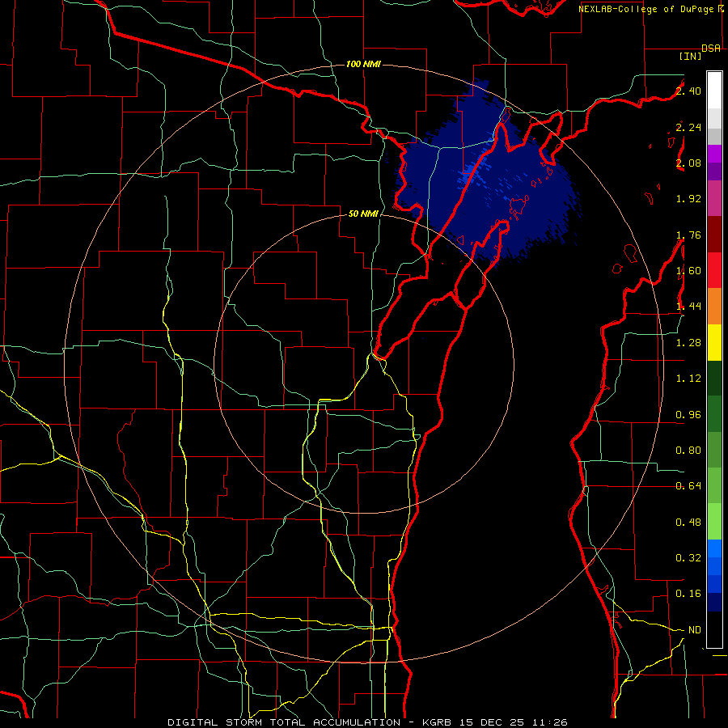Viewport: 728px width, 728px height.
Task: Click the 0.48 legend value
Action: tap(688, 523)
